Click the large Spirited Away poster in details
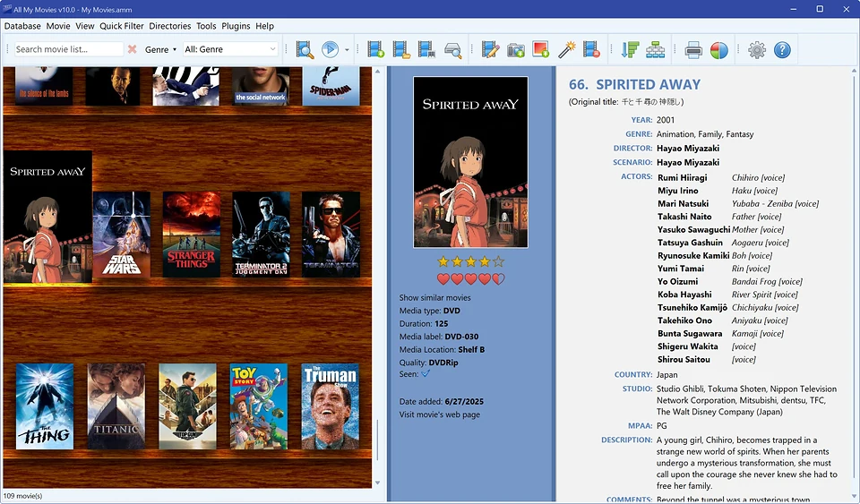Screen dimensions: 860x504 470,162
